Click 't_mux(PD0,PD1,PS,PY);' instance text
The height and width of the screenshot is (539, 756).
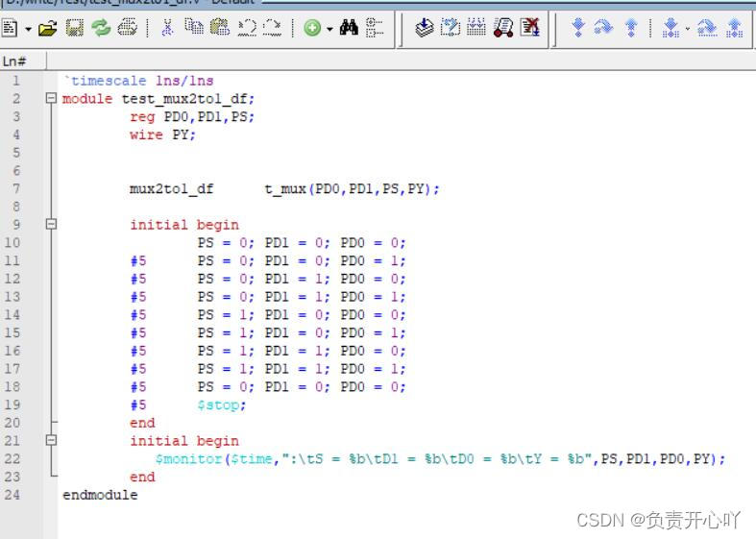[x=352, y=189]
